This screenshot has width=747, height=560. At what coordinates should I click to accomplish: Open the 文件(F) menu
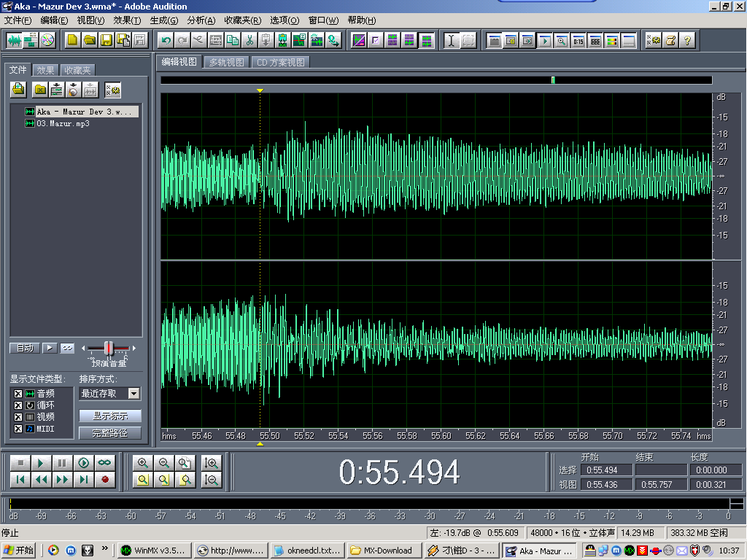tap(18, 20)
